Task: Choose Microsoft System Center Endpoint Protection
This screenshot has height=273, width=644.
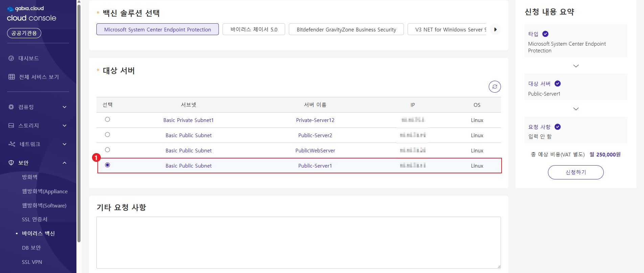Action: pos(158,29)
